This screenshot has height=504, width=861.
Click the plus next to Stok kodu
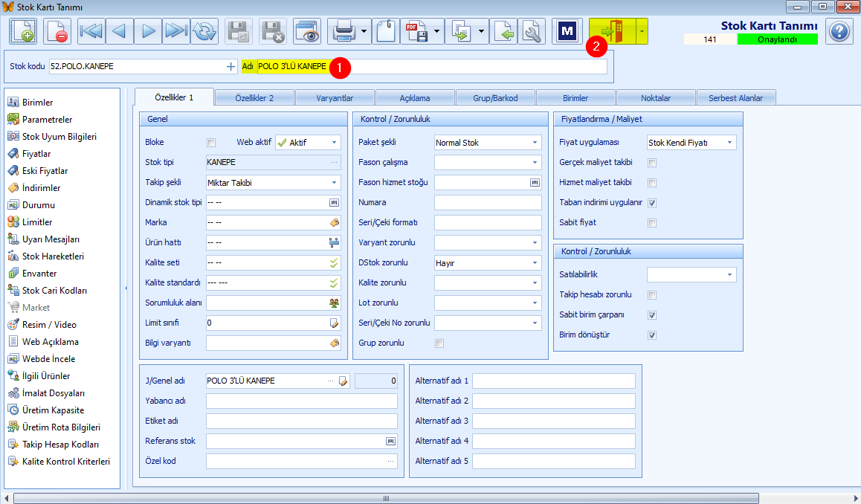click(230, 66)
